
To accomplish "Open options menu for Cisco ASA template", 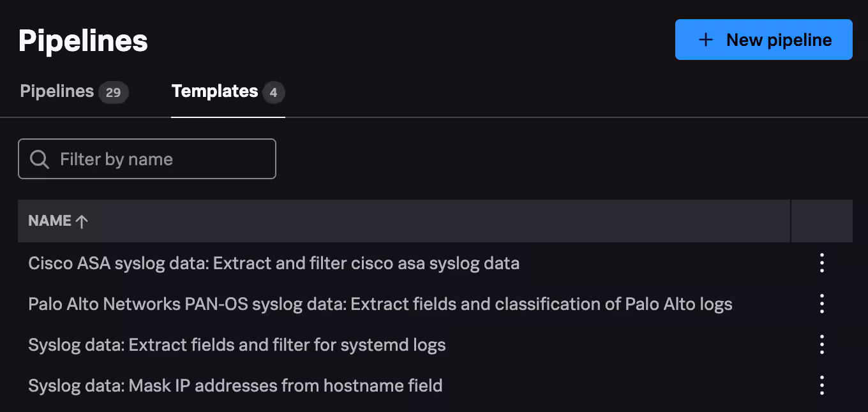I will [821, 263].
